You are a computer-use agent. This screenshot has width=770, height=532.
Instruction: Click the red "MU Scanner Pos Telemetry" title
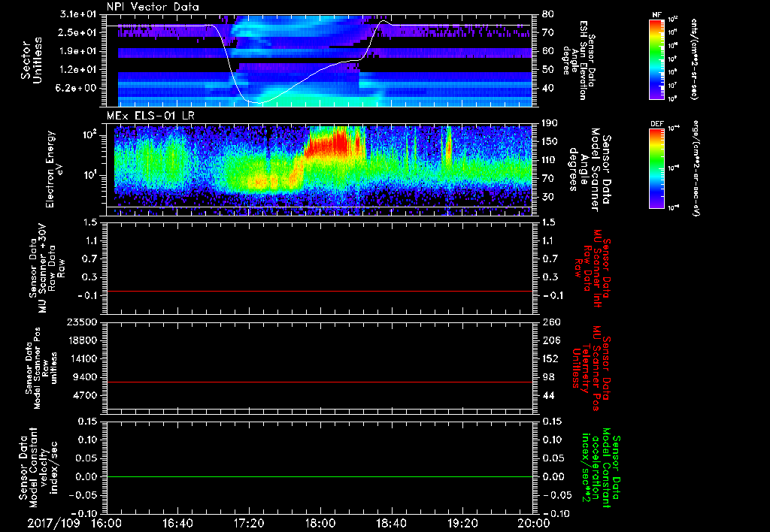pyautogui.click(x=591, y=368)
